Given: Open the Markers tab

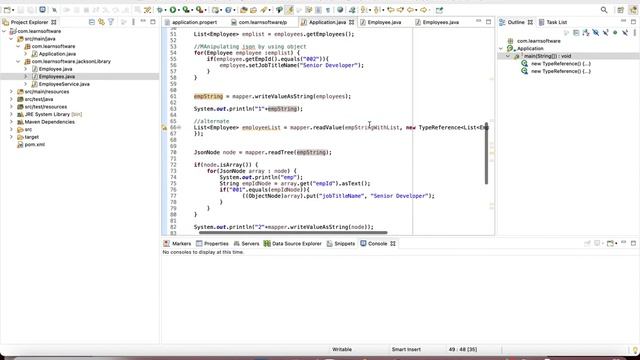Looking at the screenshot, I should [x=177, y=244].
